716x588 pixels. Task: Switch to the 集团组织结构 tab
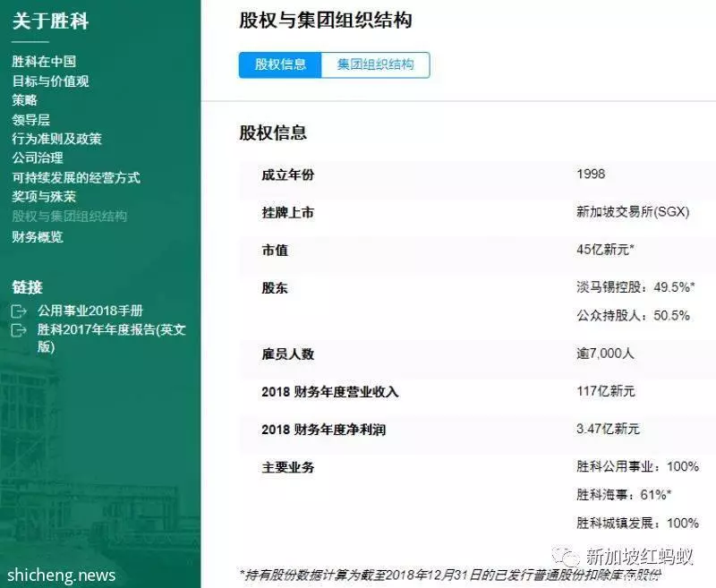pos(375,64)
